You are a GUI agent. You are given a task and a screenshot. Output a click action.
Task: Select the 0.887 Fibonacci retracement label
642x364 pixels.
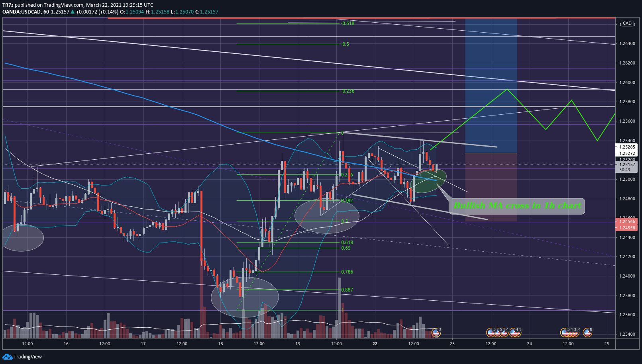tap(347, 290)
